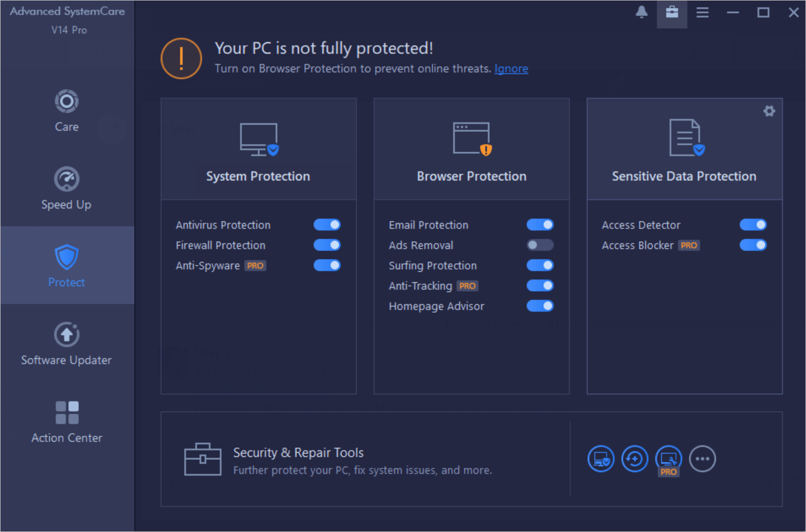Turn off Access Blocker toggle
Image resolution: width=806 pixels, height=532 pixels.
pos(753,245)
